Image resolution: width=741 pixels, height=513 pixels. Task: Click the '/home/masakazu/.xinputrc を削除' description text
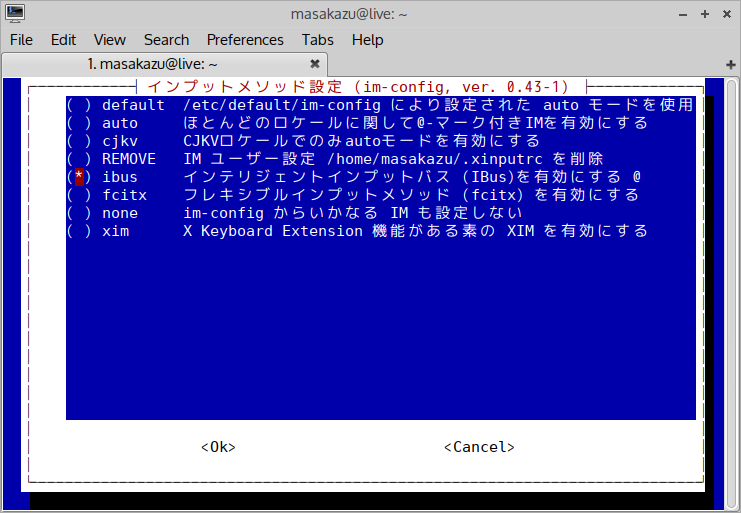[x=465, y=159]
